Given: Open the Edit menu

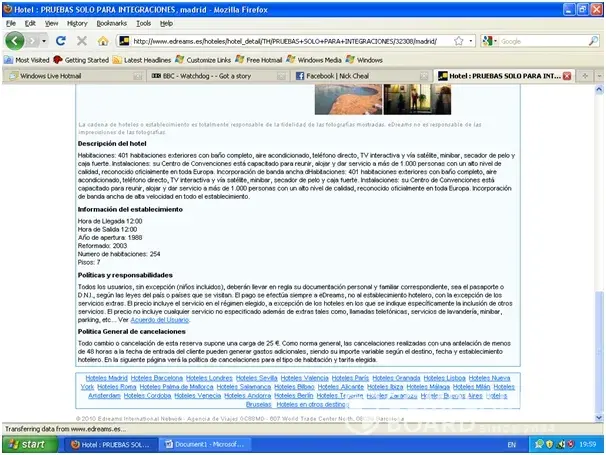Looking at the screenshot, I should click(30, 23).
